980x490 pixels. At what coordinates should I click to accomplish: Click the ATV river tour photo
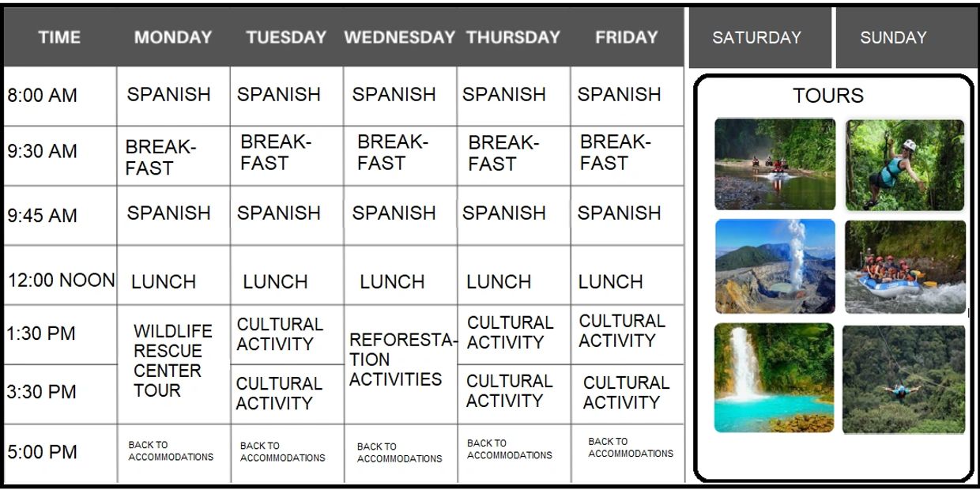(775, 164)
